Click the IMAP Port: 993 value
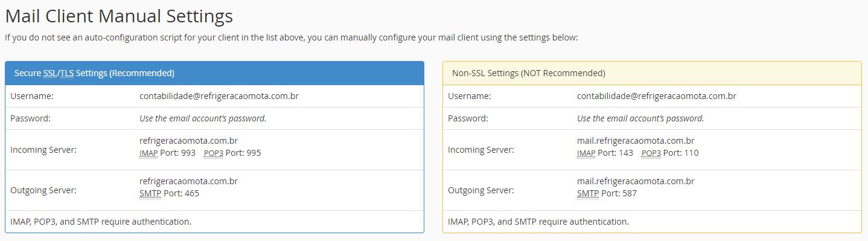868x241 pixels. (167, 153)
